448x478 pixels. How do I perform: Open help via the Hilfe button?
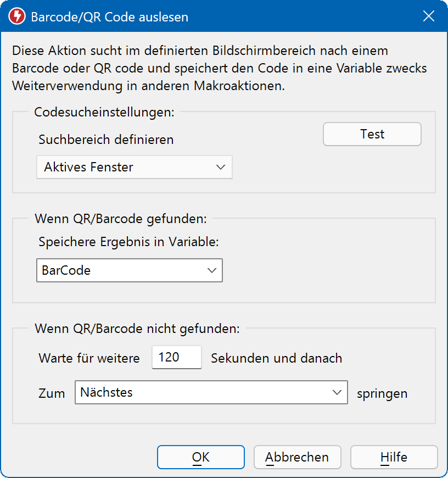394,457
